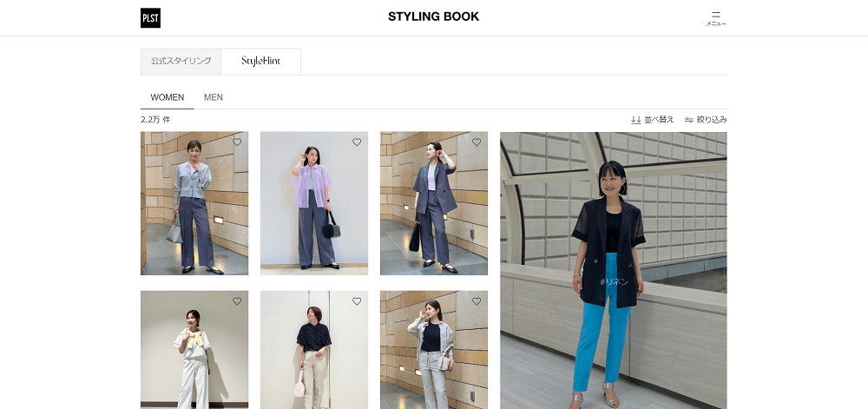Open the 絞り込み filter option
This screenshot has height=409, width=868.
coord(706,120)
